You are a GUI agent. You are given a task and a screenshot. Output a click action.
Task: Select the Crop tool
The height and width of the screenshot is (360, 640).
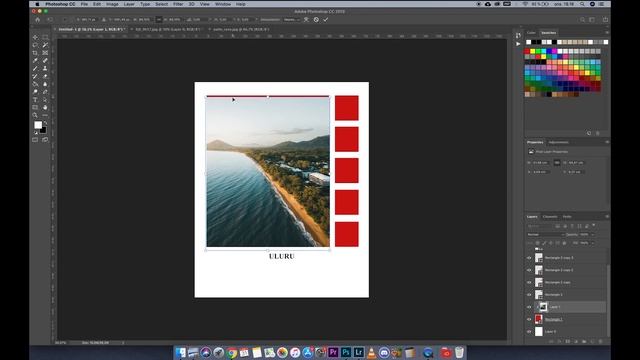tap(35, 53)
